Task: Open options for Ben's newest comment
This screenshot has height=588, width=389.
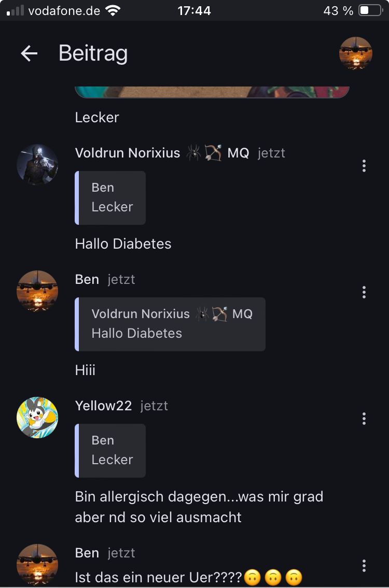Action: (x=364, y=566)
